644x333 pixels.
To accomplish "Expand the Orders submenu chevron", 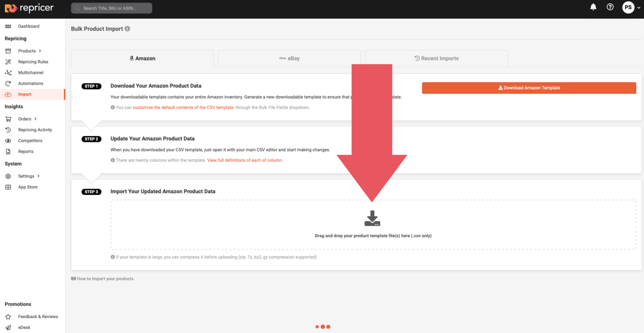I will [35, 119].
